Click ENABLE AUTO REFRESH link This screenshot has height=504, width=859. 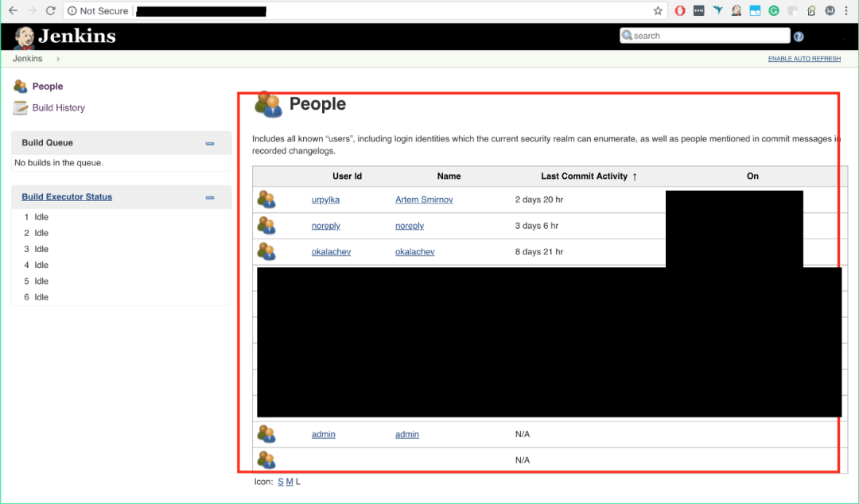(x=804, y=59)
